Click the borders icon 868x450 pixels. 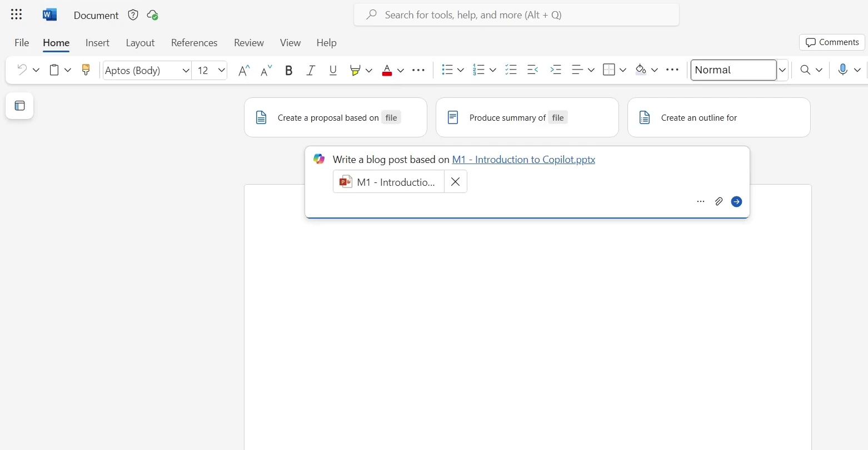(x=609, y=70)
